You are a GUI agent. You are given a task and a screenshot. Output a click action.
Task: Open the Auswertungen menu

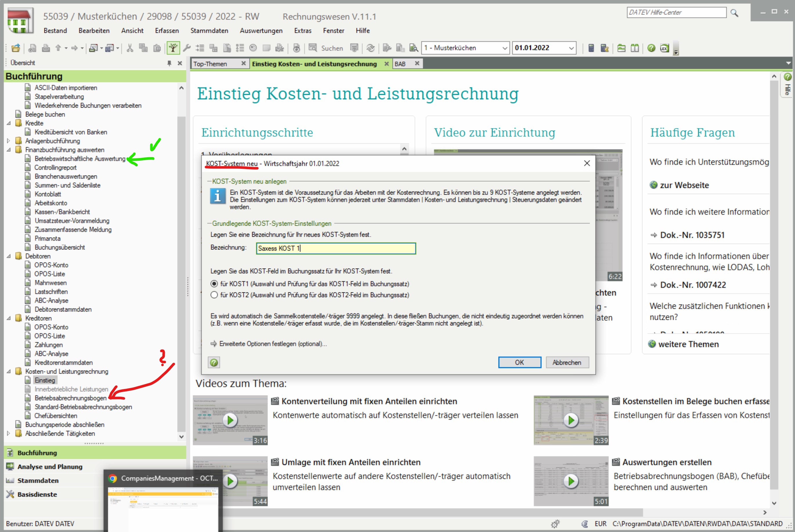tap(261, 30)
